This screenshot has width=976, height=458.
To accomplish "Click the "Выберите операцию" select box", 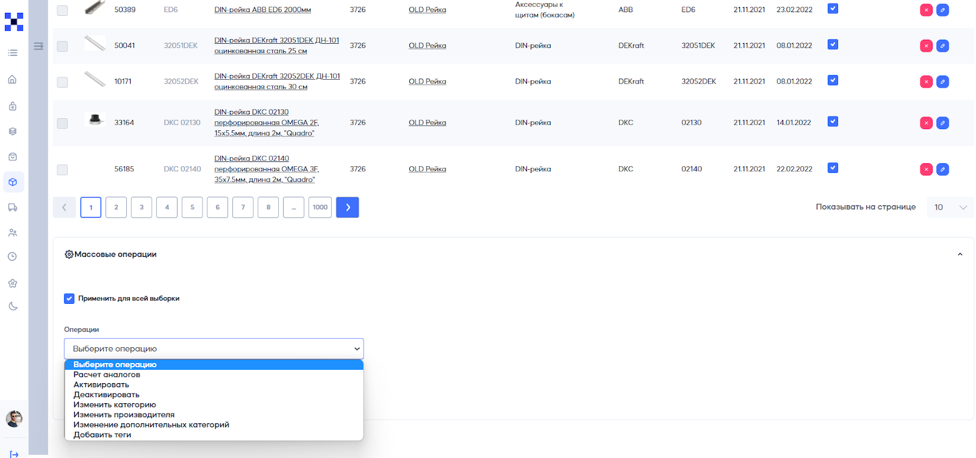I will pyautogui.click(x=214, y=348).
